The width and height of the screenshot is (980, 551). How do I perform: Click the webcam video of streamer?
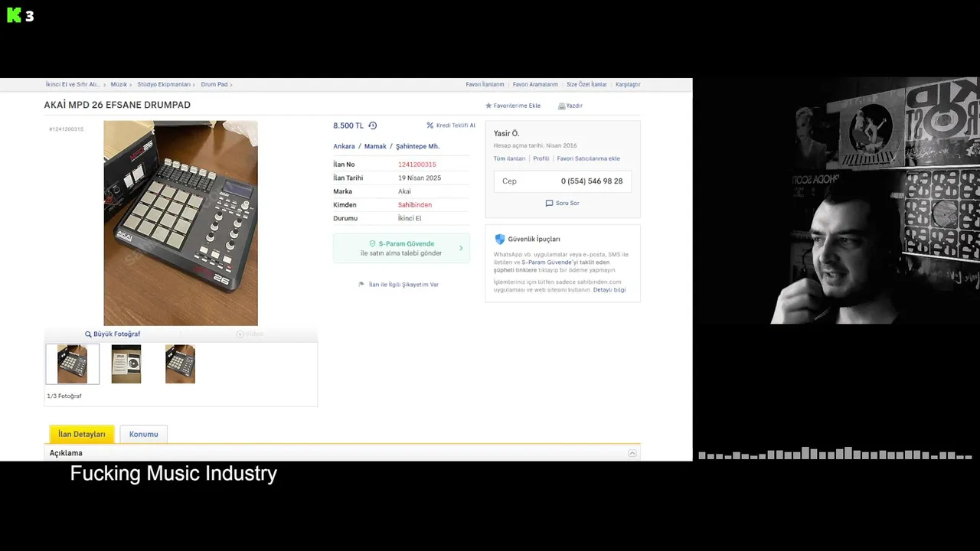[836, 201]
